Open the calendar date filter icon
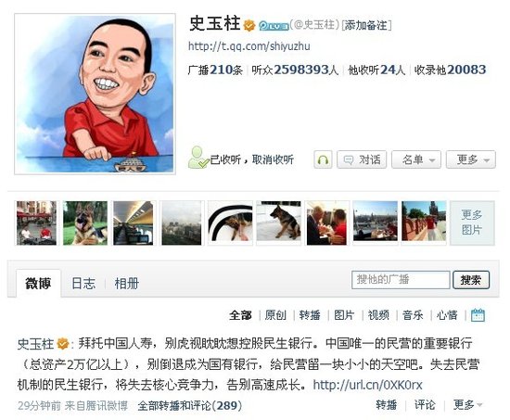This screenshot has height=420, width=510. (478, 315)
